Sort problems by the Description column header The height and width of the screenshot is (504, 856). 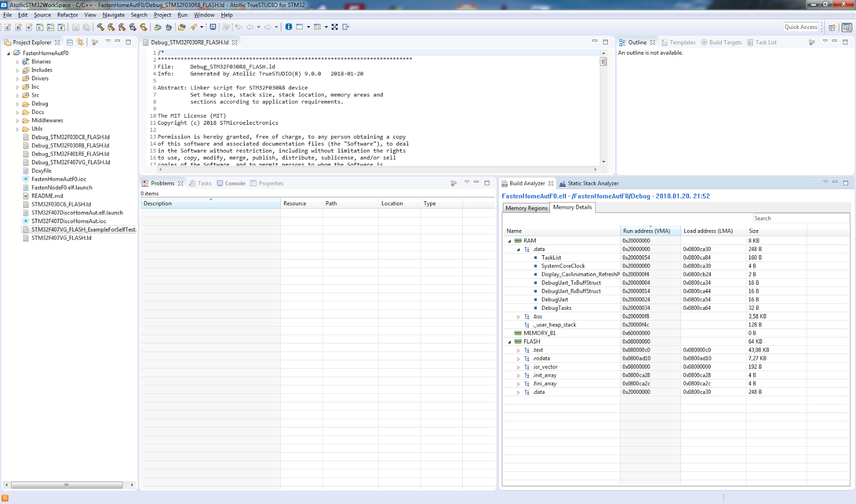pyautogui.click(x=211, y=203)
